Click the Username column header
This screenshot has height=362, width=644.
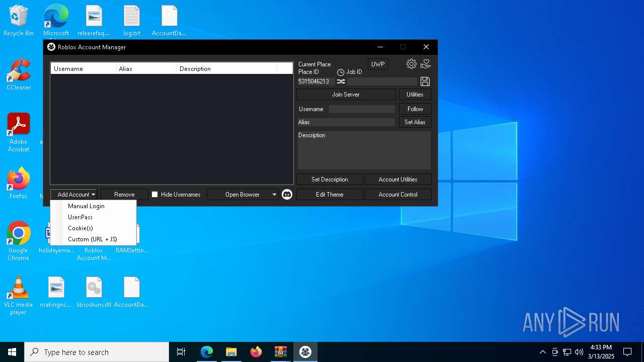pos(83,69)
